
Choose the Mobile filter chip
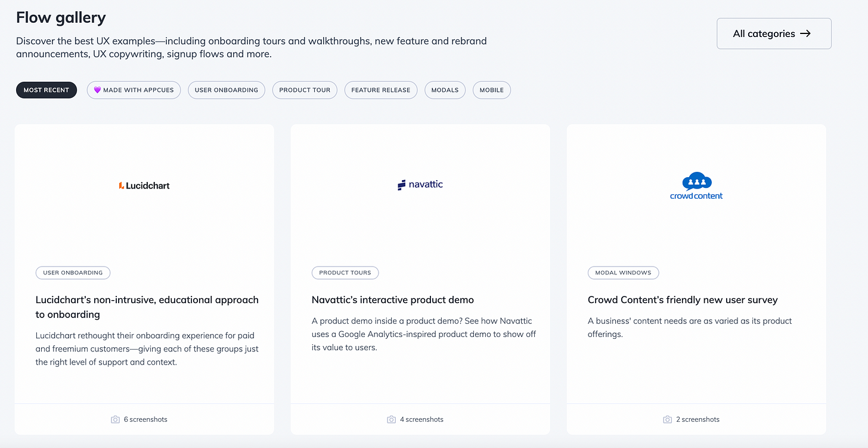pyautogui.click(x=491, y=90)
